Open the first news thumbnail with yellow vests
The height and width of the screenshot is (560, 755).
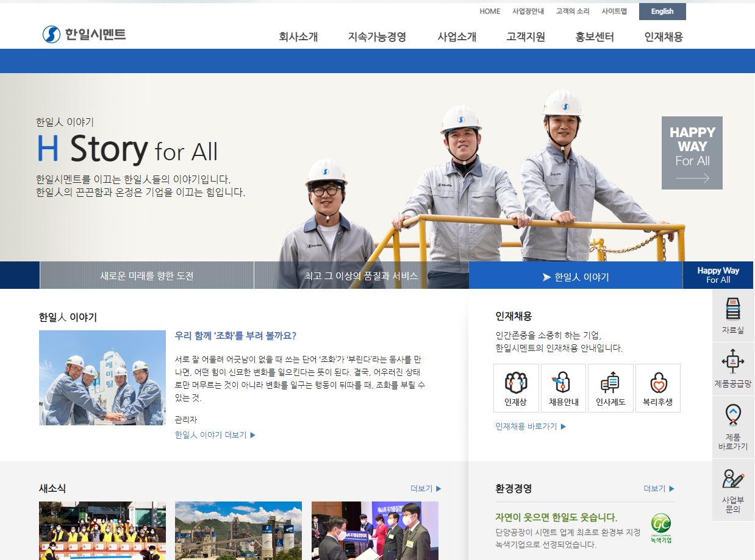102,531
